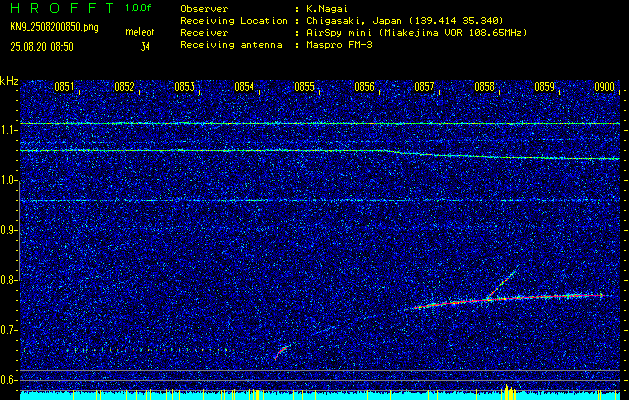Click the Receiving antenna label

231,45
